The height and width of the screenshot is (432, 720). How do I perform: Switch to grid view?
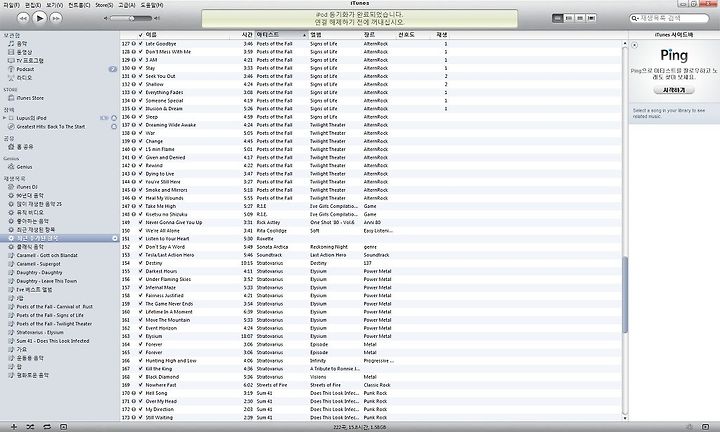[x=580, y=18]
